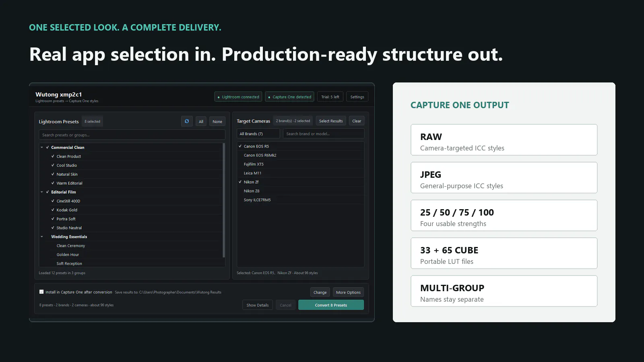The height and width of the screenshot is (362, 644).
Task: Click the RAW output card
Action: (504, 140)
